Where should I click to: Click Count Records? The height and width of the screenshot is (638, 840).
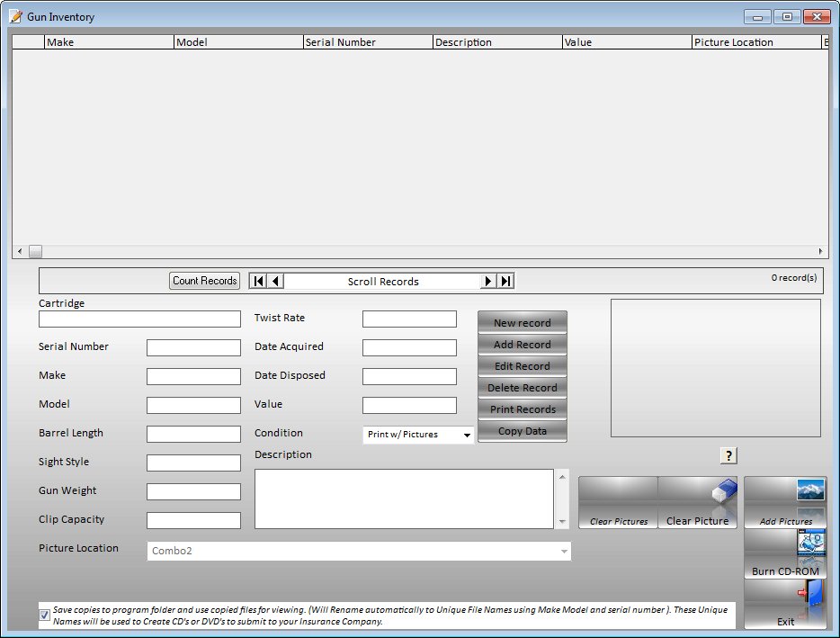(204, 280)
